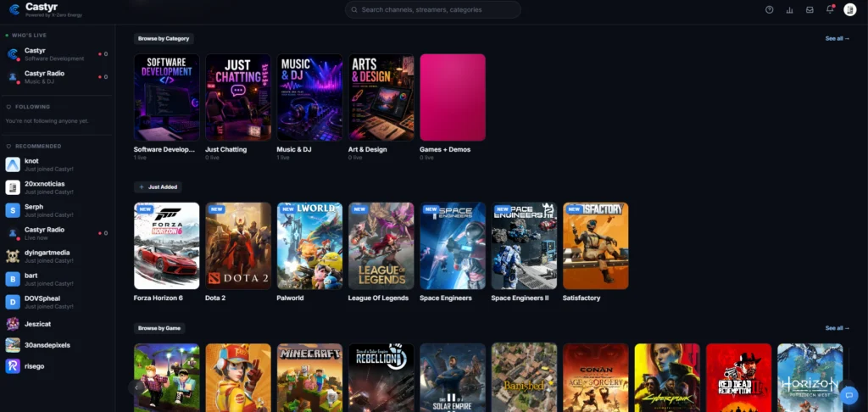Open the Palworld game card
Viewport: 868px width, 412px height.
[x=309, y=246]
